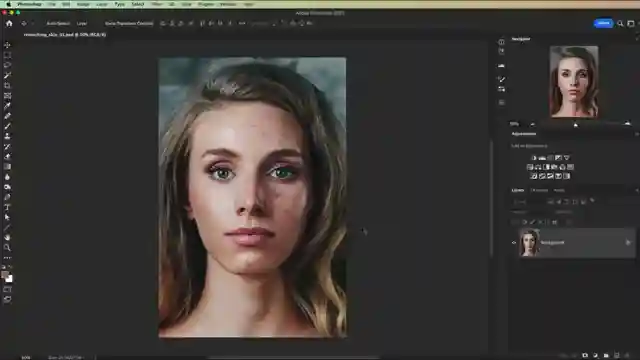Screen dimensions: 640x360
Task: Open the Apple menu
Action: click(8, 4)
